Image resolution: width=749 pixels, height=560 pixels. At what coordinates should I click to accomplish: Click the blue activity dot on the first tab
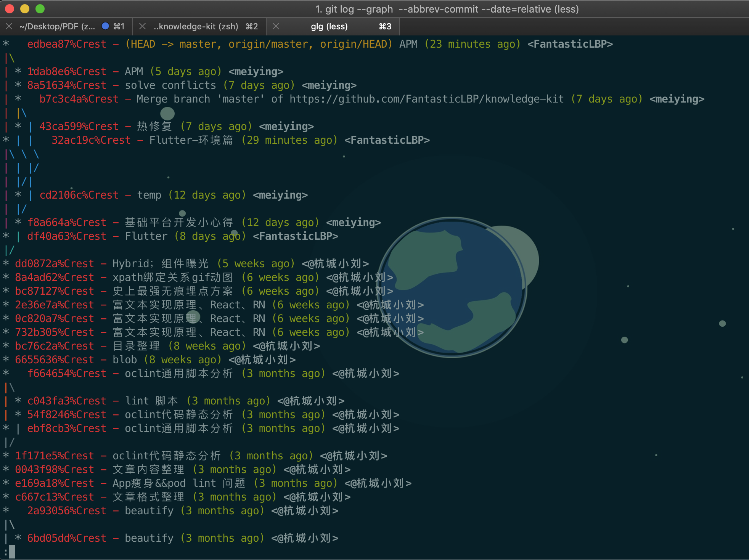(x=105, y=26)
